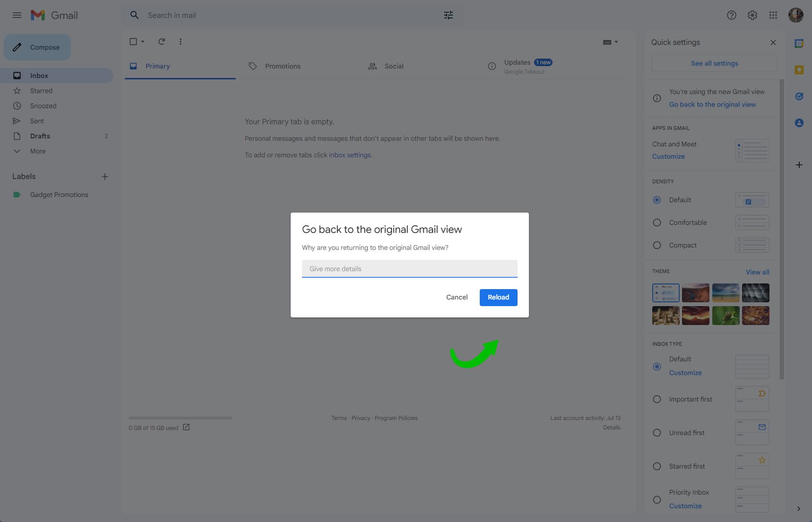Choose Unread first inbox type
The width and height of the screenshot is (812, 522).
[657, 433]
